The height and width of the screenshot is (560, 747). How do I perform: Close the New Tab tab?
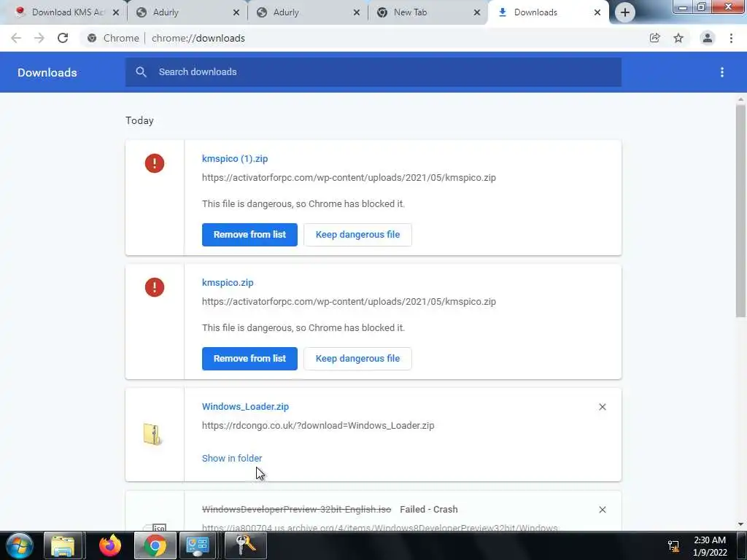coord(477,13)
